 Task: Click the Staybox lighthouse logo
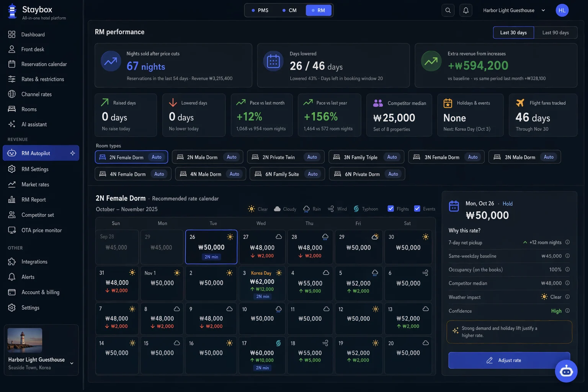[13, 11]
